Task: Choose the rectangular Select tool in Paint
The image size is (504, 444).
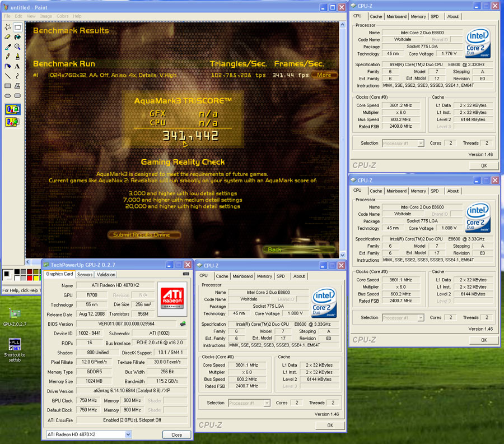Action: (x=18, y=27)
